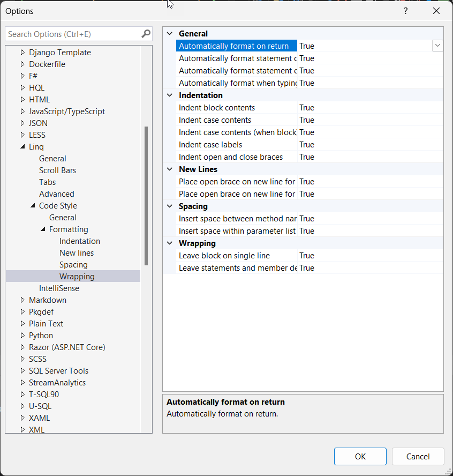Confirm changes with the OK button
Image resolution: width=453 pixels, height=476 pixels.
point(360,456)
